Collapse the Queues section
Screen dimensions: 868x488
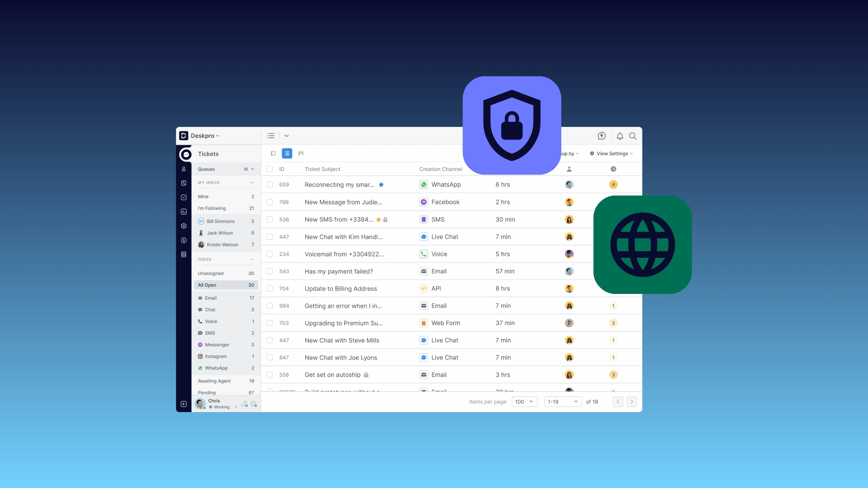pos(252,169)
